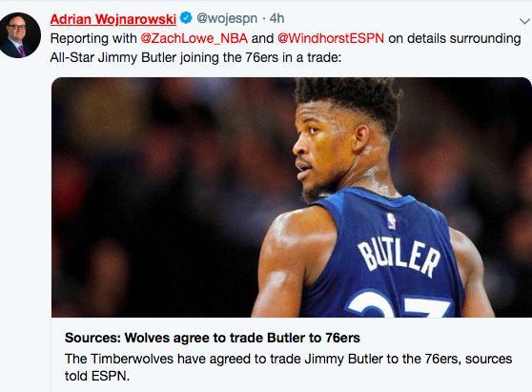Click the white jersey number in photo

[x=400, y=304]
